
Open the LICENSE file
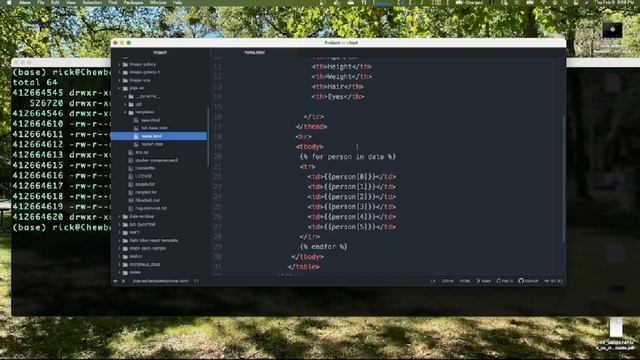point(144,176)
